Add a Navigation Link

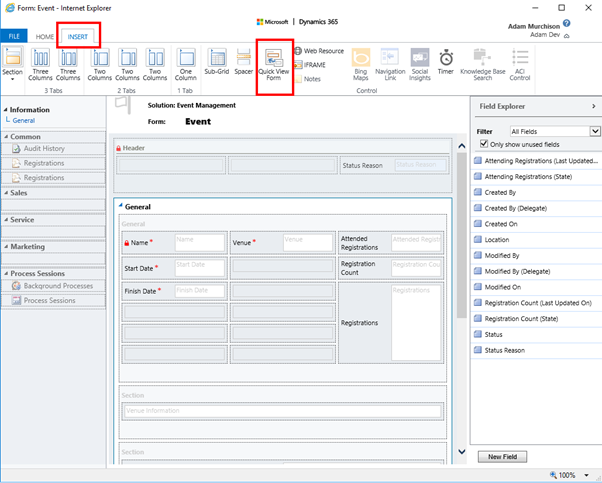[x=390, y=64]
